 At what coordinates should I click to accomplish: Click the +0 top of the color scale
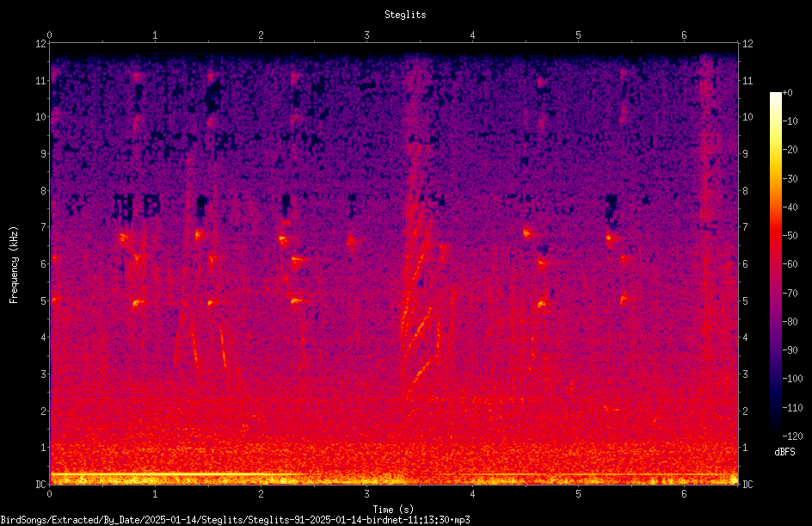[787, 93]
